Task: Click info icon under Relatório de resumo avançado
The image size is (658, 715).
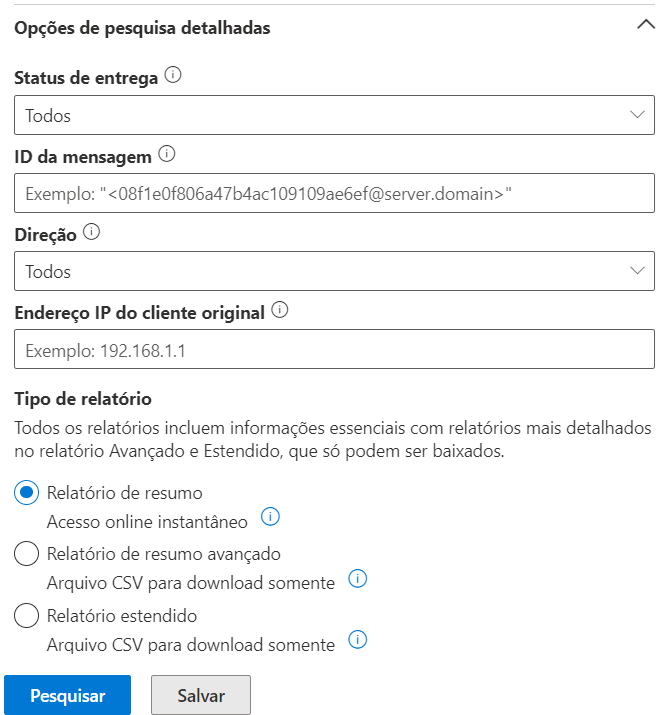Action: [x=358, y=579]
